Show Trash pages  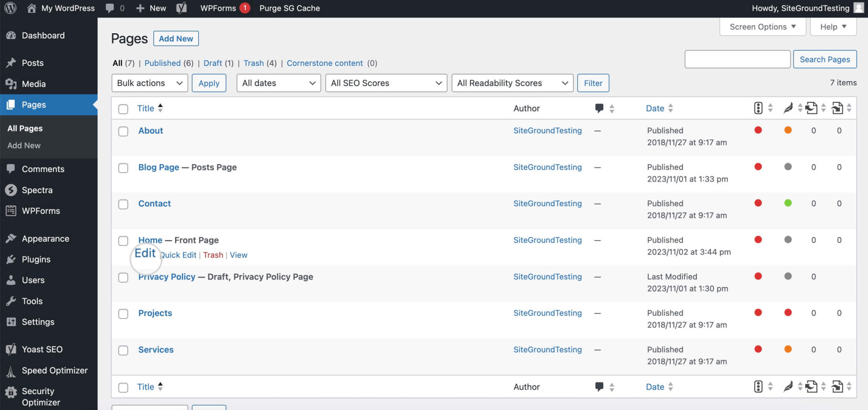(x=254, y=63)
